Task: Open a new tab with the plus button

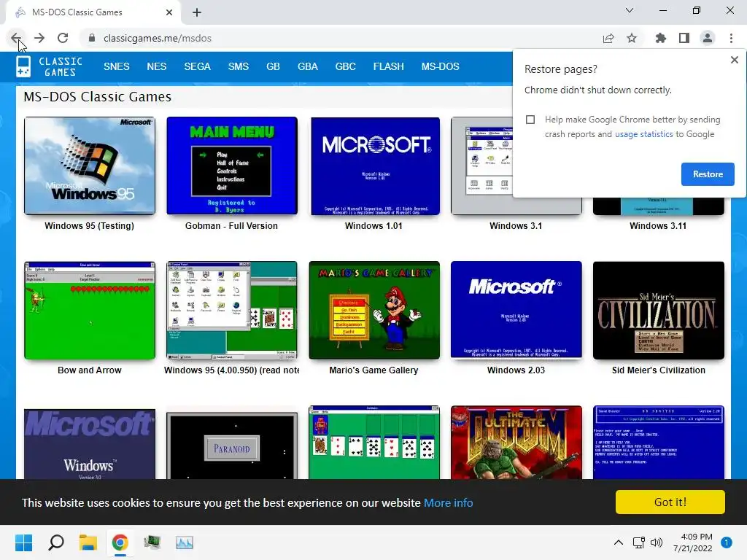Action: pos(197,12)
